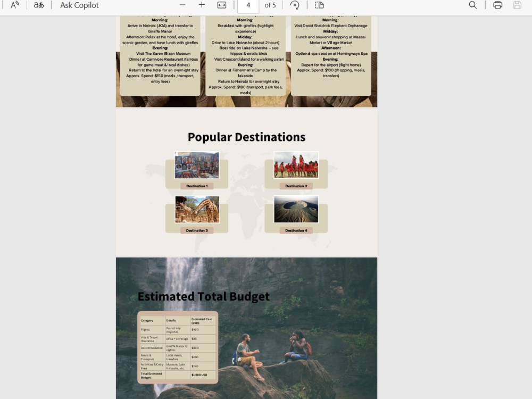Zoom in with the plus icon
Screen dimensions: 532x399
point(202,5)
